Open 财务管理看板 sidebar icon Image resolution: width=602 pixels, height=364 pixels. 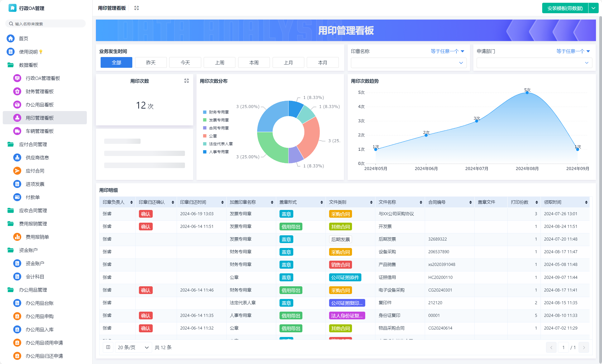(x=17, y=91)
